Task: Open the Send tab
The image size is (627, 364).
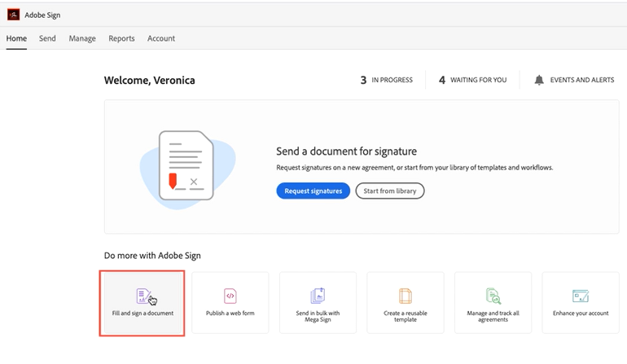Action: 47,38
